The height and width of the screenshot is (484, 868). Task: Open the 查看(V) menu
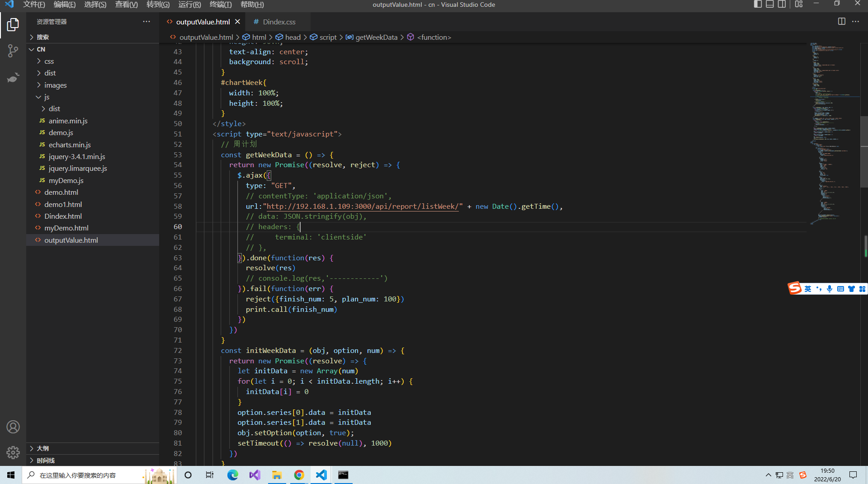click(127, 5)
